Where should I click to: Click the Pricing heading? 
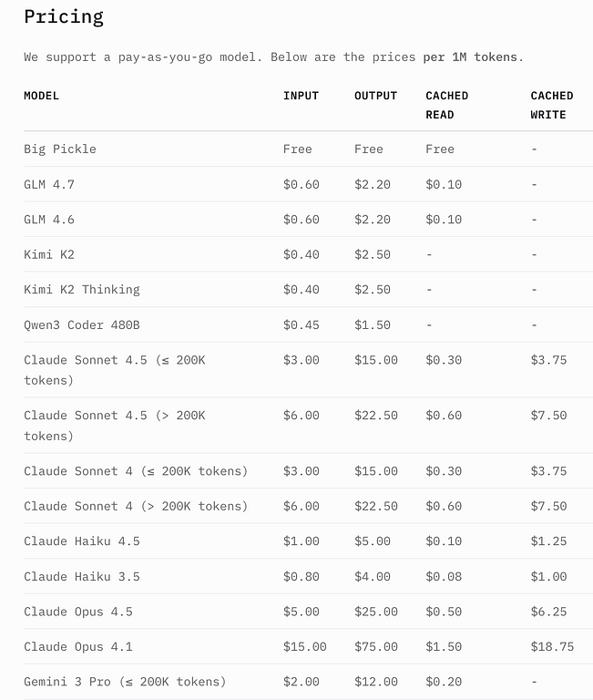pyautogui.click(x=64, y=16)
